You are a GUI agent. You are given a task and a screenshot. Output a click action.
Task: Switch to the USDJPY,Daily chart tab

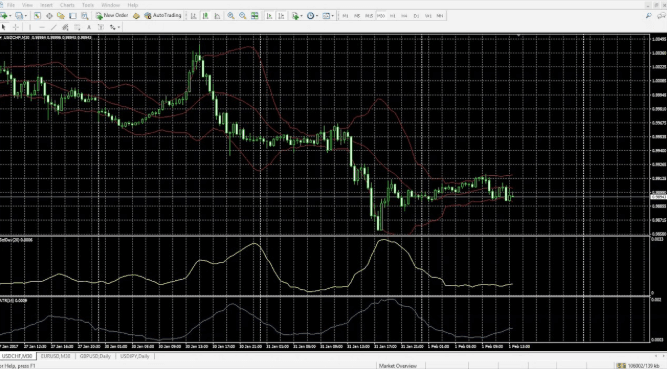point(135,356)
